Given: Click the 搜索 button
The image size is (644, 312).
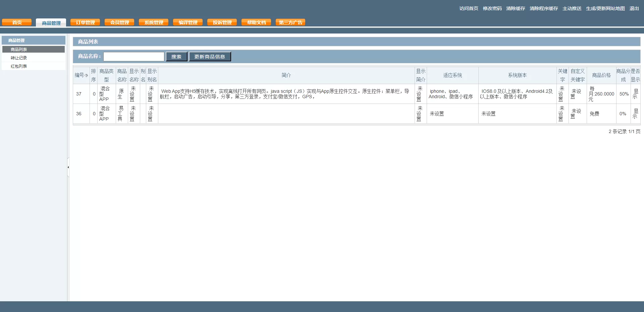Looking at the screenshot, I should tap(176, 57).
